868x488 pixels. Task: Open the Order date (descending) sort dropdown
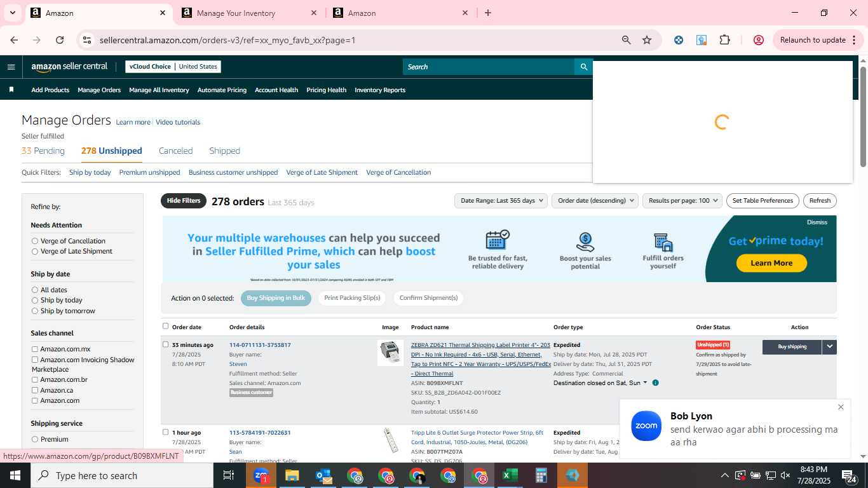[595, 201]
